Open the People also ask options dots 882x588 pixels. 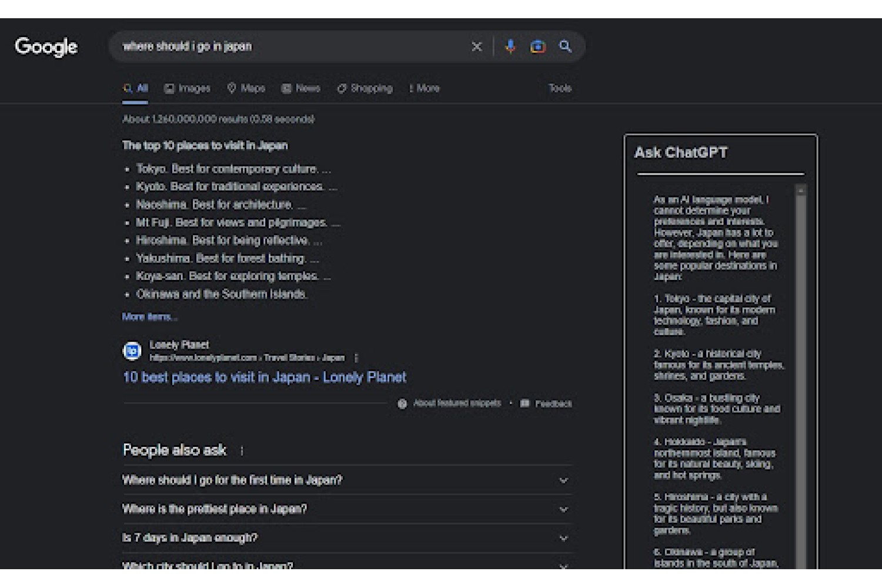coord(242,451)
